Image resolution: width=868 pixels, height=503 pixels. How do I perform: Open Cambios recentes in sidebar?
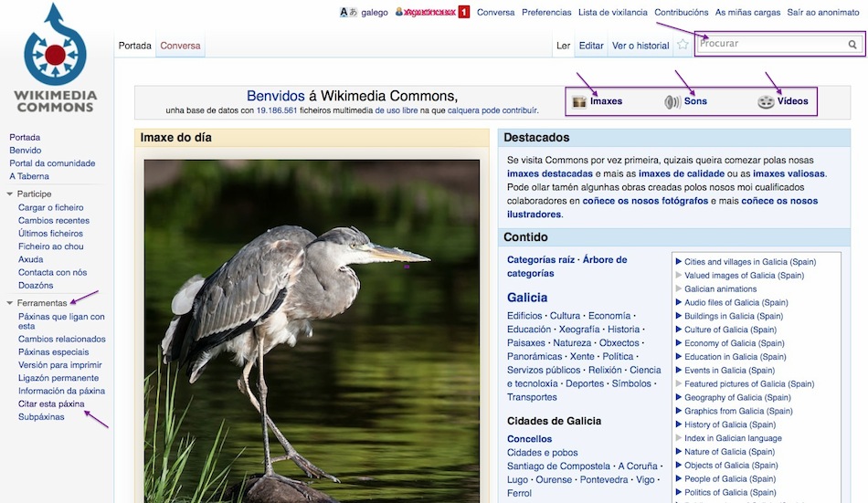click(54, 220)
